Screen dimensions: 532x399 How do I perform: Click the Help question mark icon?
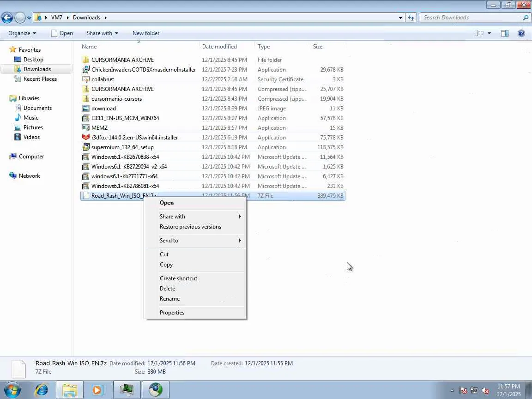[x=521, y=33]
